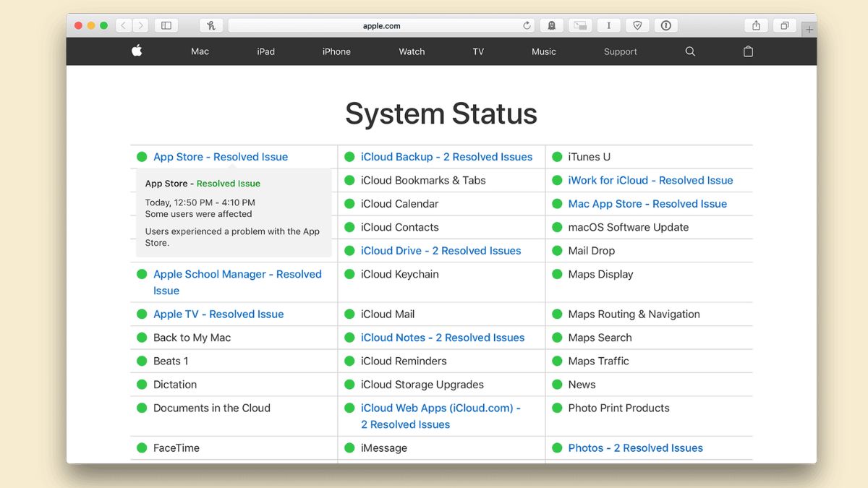
Task: Select 'iCloud Reminders' in the list
Action: click(404, 361)
